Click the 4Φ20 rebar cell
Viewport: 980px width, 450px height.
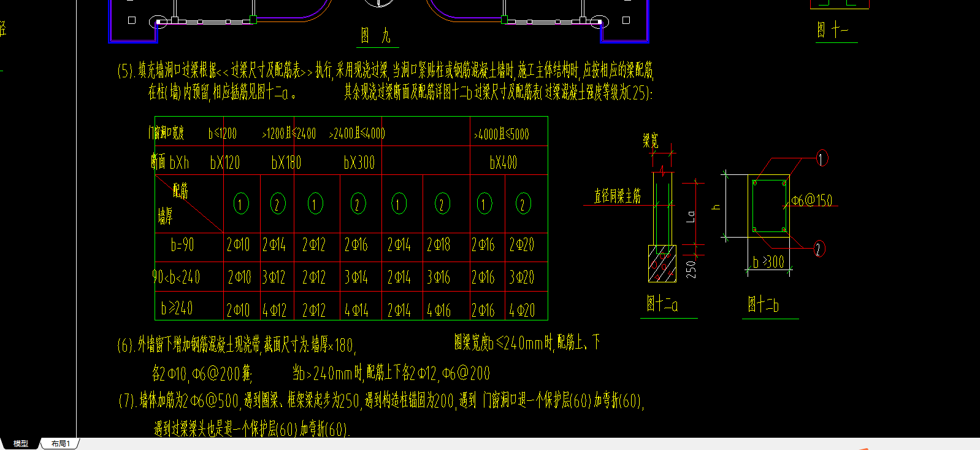point(522,311)
